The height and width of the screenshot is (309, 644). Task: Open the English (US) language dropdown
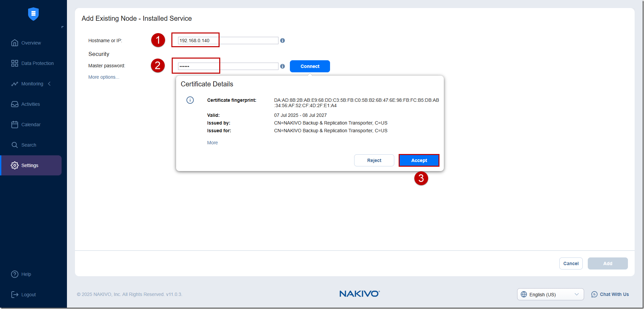[x=551, y=294]
